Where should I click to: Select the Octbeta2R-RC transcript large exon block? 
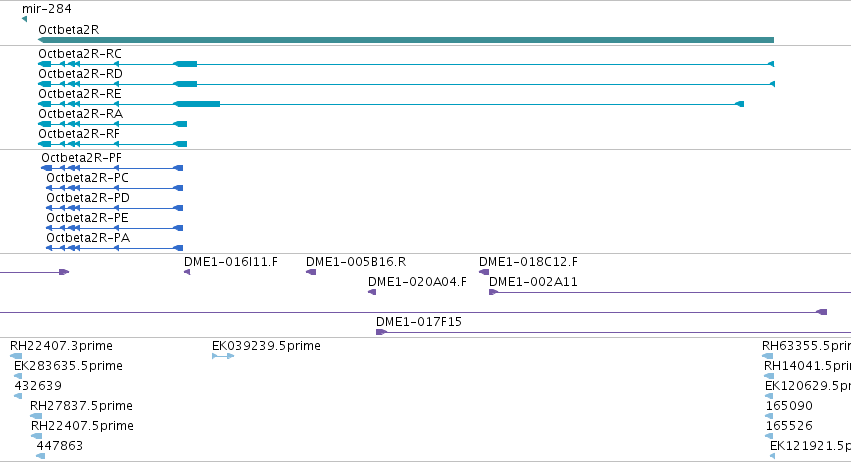[x=185, y=64]
